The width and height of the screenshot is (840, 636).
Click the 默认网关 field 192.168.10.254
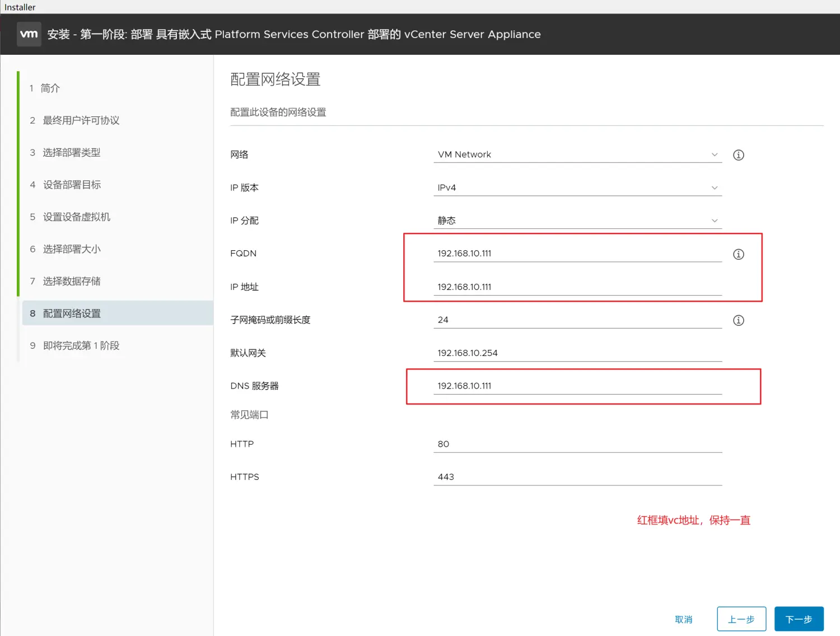point(577,353)
